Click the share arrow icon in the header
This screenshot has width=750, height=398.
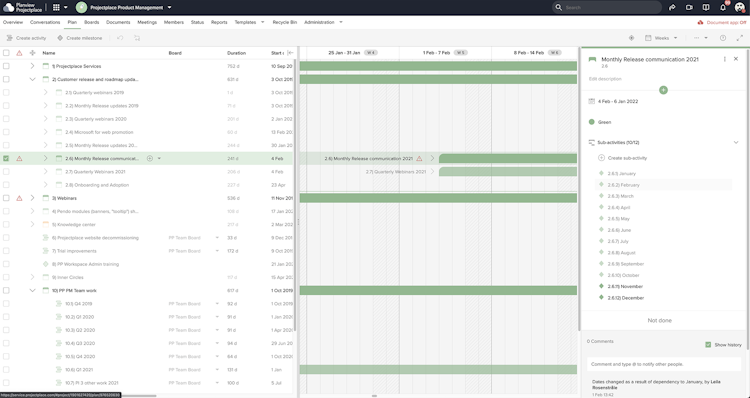[x=672, y=8]
